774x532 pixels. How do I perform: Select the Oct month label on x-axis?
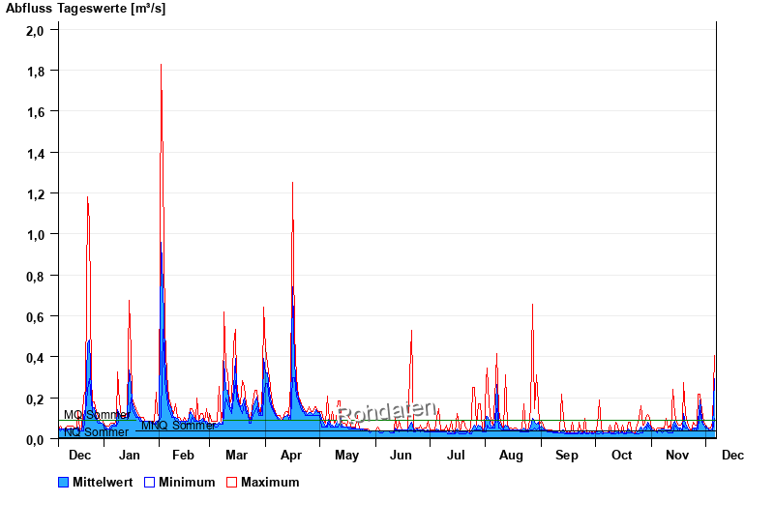[621, 456]
